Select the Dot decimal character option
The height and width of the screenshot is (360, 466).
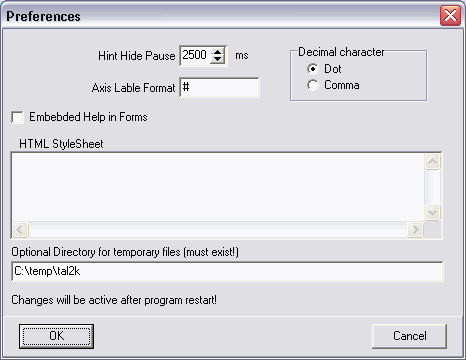click(313, 69)
